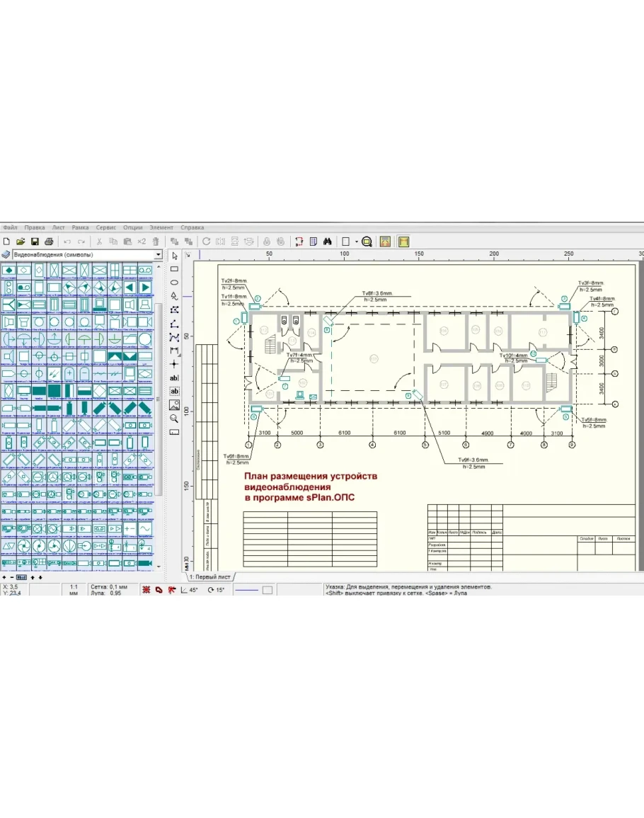Switch to the 1: Первый лист tab
The height and width of the screenshot is (818, 644).
(210, 577)
